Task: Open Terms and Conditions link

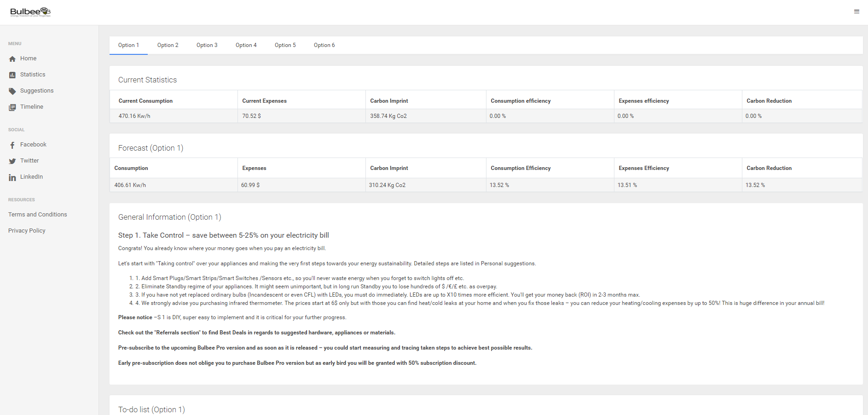Action: coord(38,215)
